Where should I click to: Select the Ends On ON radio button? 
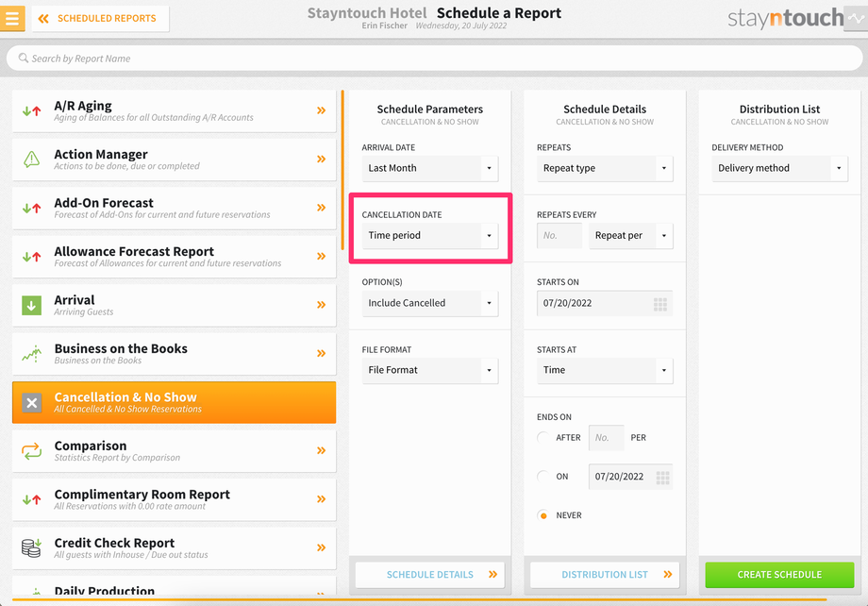[x=543, y=477]
